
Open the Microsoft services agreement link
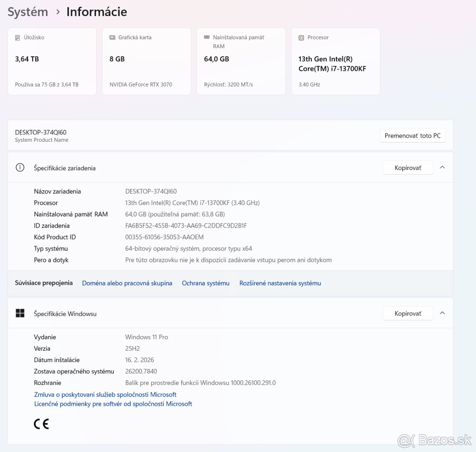point(105,394)
